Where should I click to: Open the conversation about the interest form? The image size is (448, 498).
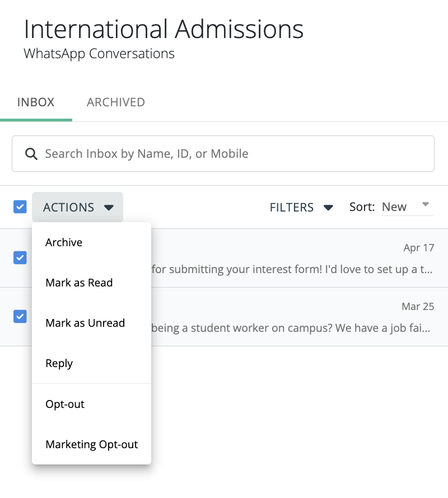click(291, 270)
